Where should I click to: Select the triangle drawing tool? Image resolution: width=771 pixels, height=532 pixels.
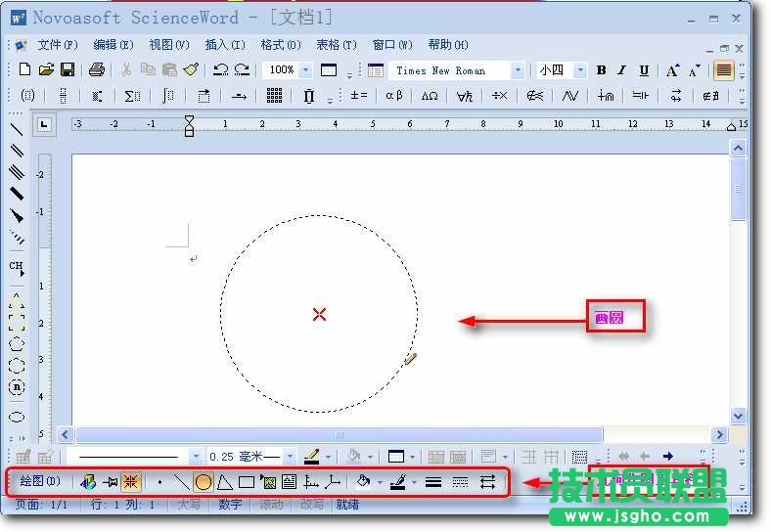coord(225,482)
